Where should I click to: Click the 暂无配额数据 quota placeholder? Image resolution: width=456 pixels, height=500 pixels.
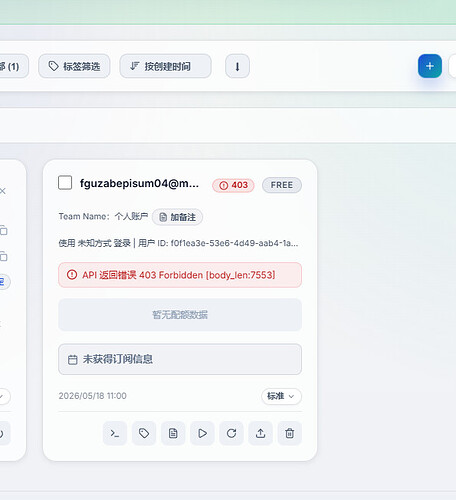(x=180, y=315)
